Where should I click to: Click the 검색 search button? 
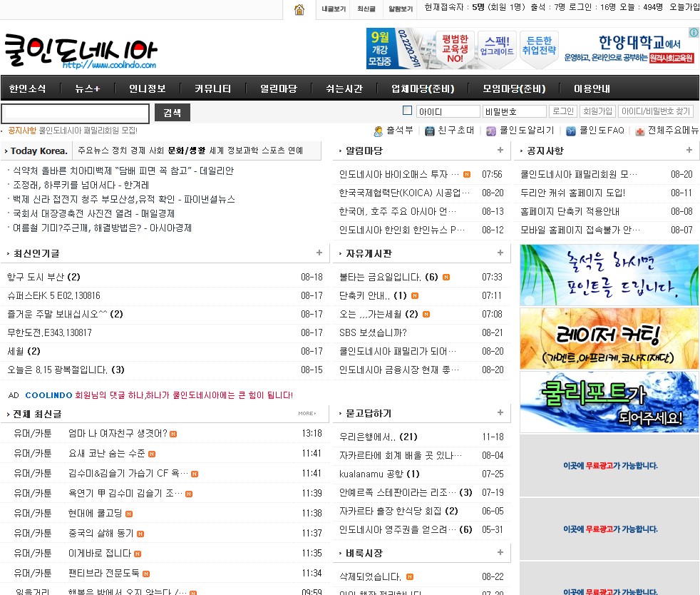pos(173,113)
